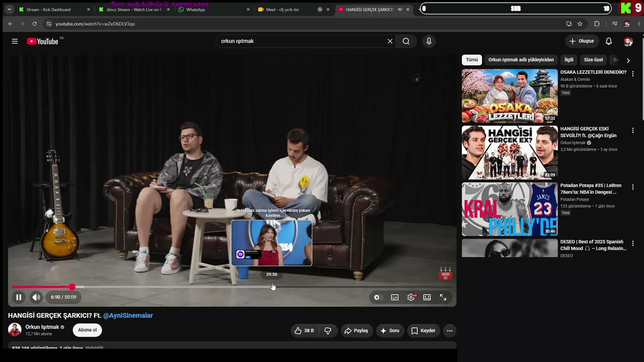Screen dimensions: 644x362
Task: Open the Atakan & Cemile channel name
Action: coord(575,79)
